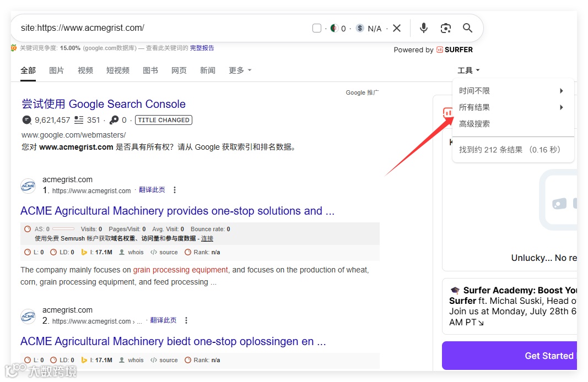The image size is (588, 382).
Task: Clear the search query with X icon
Action: click(x=397, y=28)
